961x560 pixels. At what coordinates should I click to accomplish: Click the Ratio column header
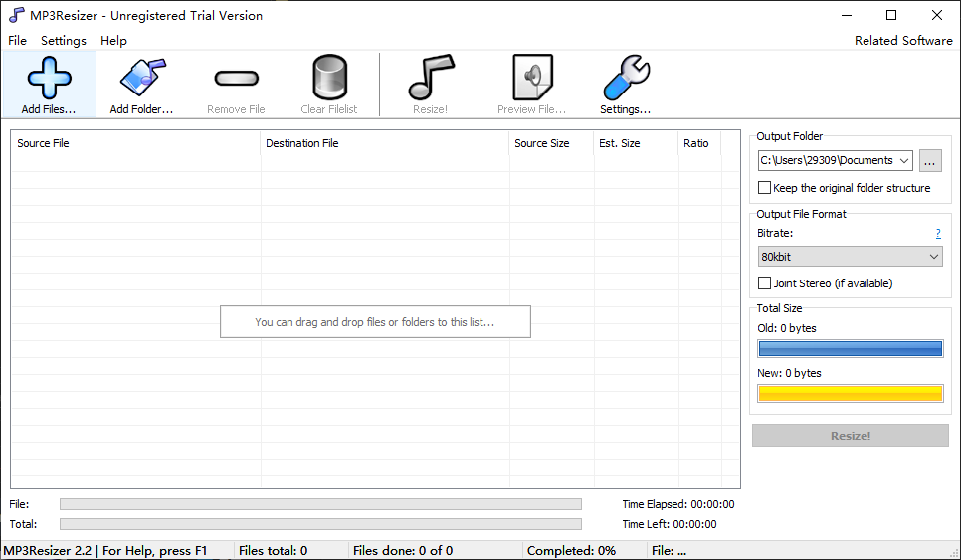pyautogui.click(x=700, y=143)
